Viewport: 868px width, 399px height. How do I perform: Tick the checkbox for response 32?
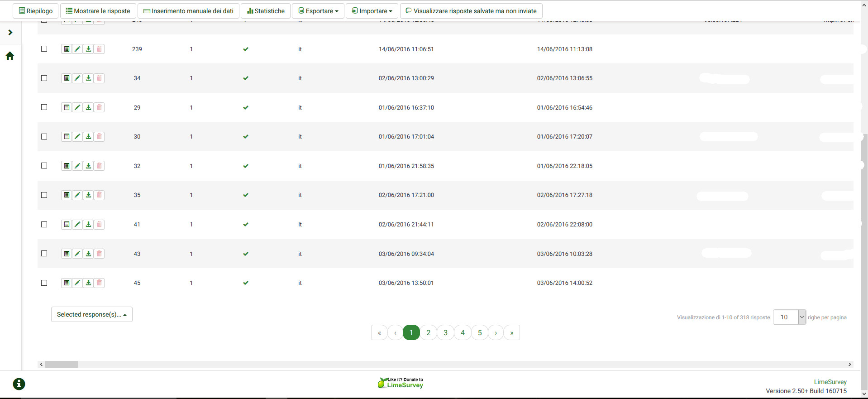click(44, 166)
